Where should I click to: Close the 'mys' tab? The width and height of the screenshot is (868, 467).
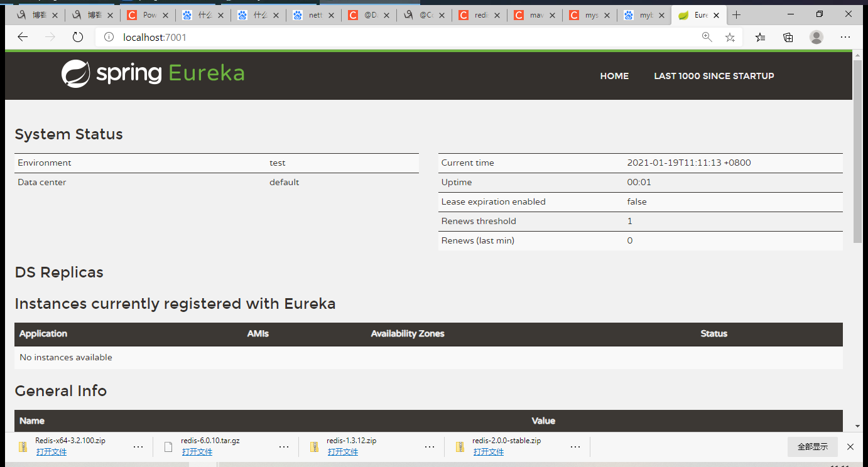607,15
